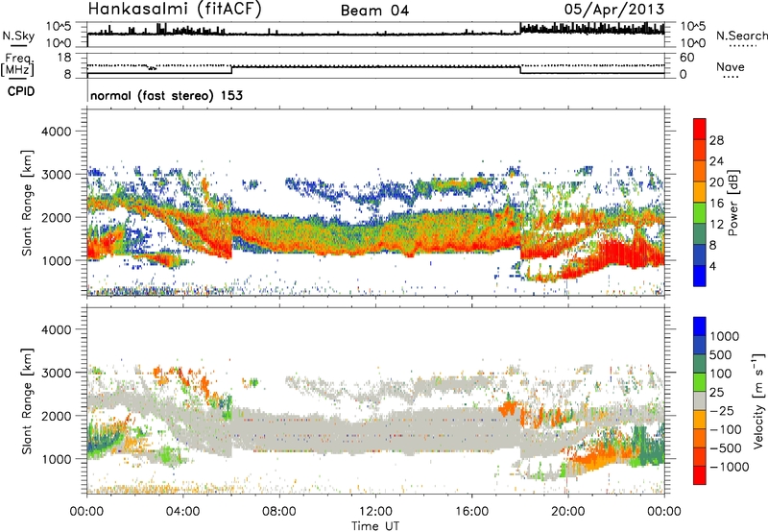Pick the red bottom segment of velocity bar
This screenshot has height=532, width=768.
[x=700, y=475]
